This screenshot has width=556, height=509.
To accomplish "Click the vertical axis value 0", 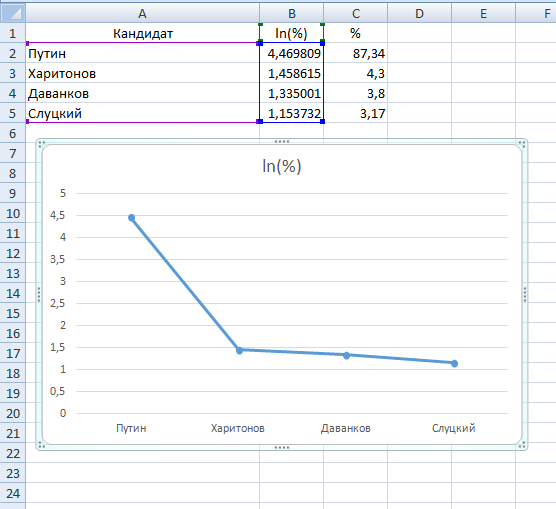I will [x=63, y=413].
